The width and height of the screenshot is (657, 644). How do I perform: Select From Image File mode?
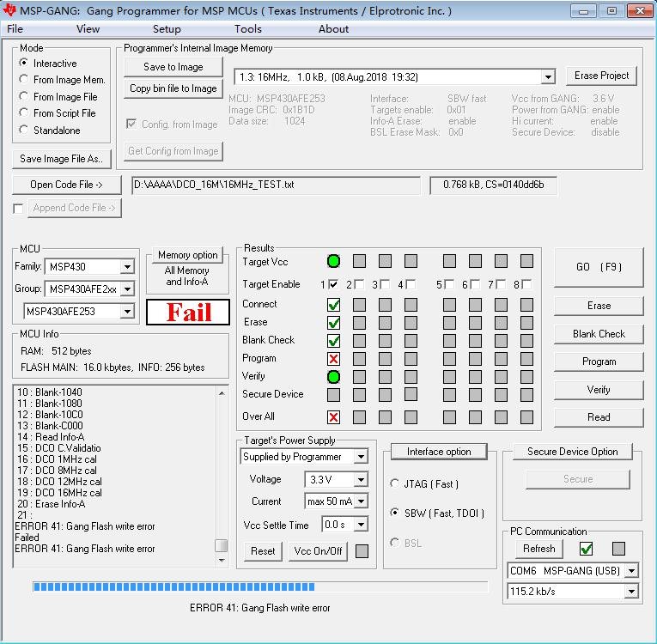pyautogui.click(x=24, y=96)
